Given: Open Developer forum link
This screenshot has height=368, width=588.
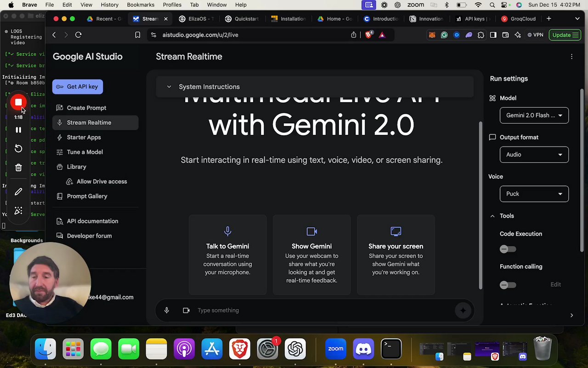Looking at the screenshot, I should coord(89,236).
